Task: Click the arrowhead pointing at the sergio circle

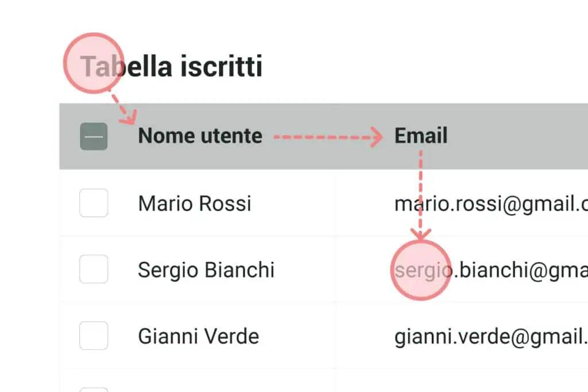Action: (421, 234)
